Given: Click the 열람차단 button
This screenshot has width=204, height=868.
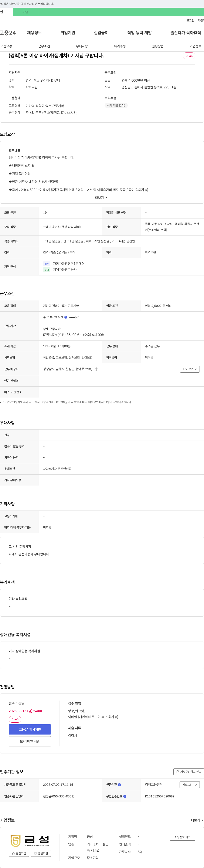Looking at the screenshot, I should coord(41,853).
